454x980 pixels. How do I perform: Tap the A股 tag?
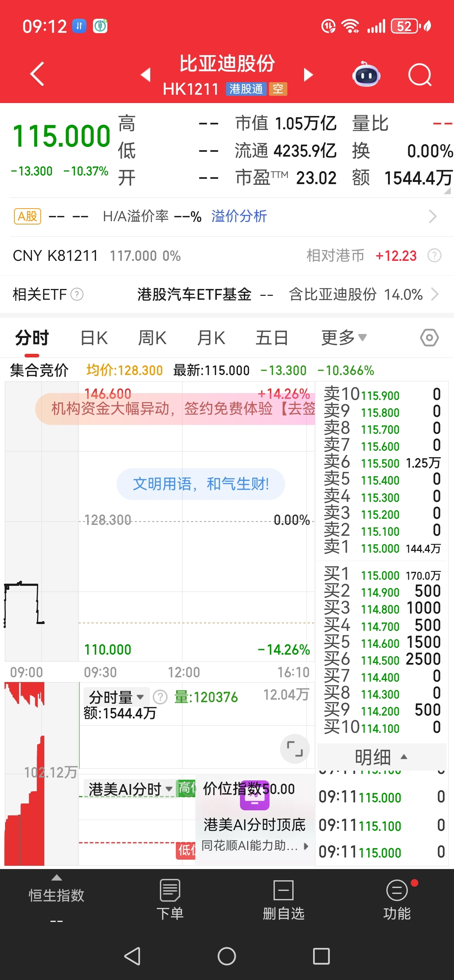click(27, 217)
